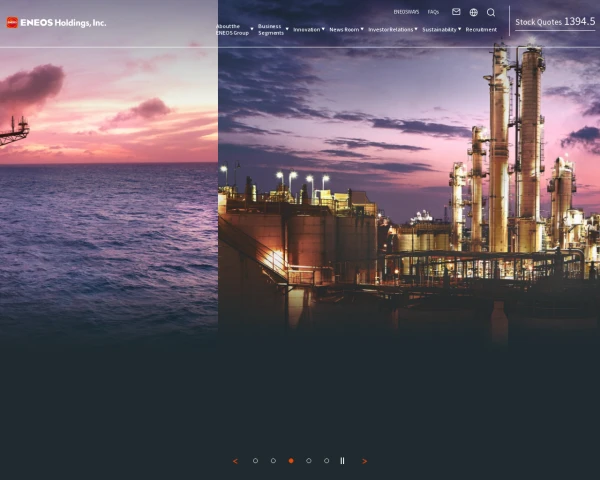Open the Investor Relations menu
This screenshot has height=480, width=600.
392,30
